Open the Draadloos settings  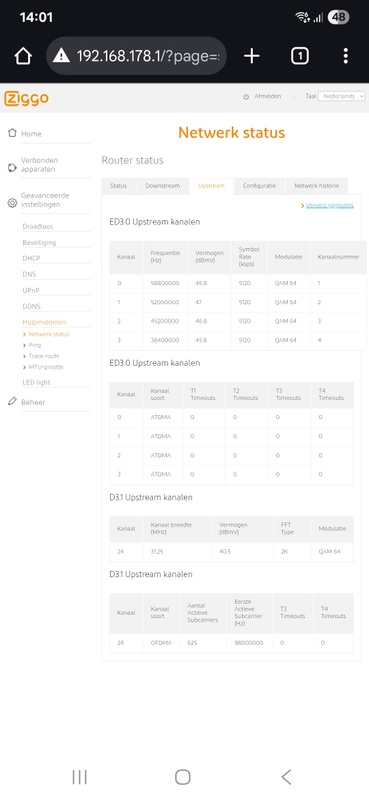tap(38, 226)
